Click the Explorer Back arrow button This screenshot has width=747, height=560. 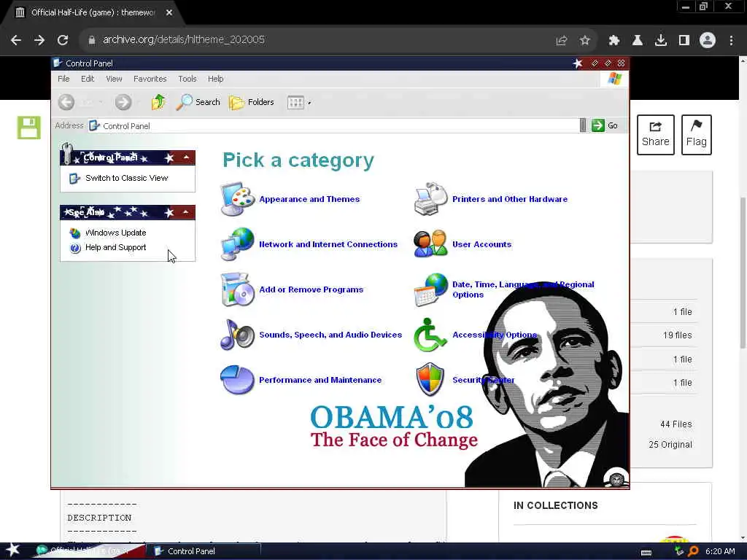pos(66,102)
